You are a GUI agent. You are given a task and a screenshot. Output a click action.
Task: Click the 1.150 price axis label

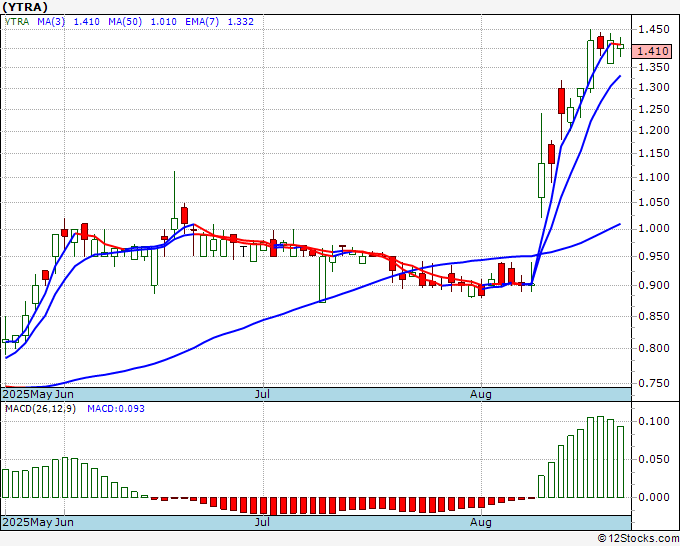tap(654, 153)
